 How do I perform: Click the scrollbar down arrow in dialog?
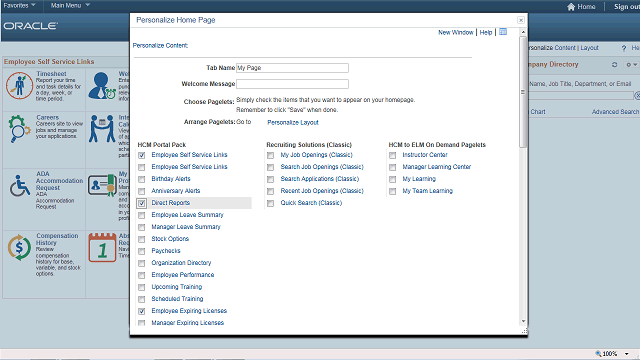[x=523, y=322]
